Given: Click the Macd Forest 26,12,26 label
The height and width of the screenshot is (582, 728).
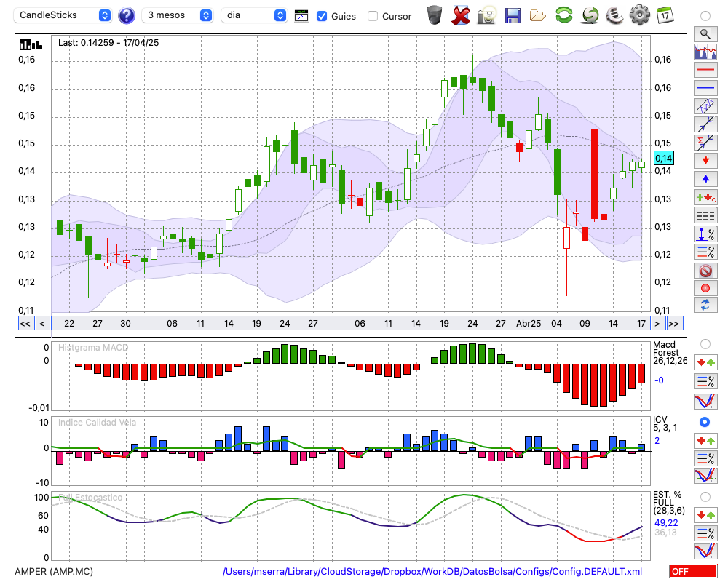Looking at the screenshot, I should pyautogui.click(x=670, y=353).
